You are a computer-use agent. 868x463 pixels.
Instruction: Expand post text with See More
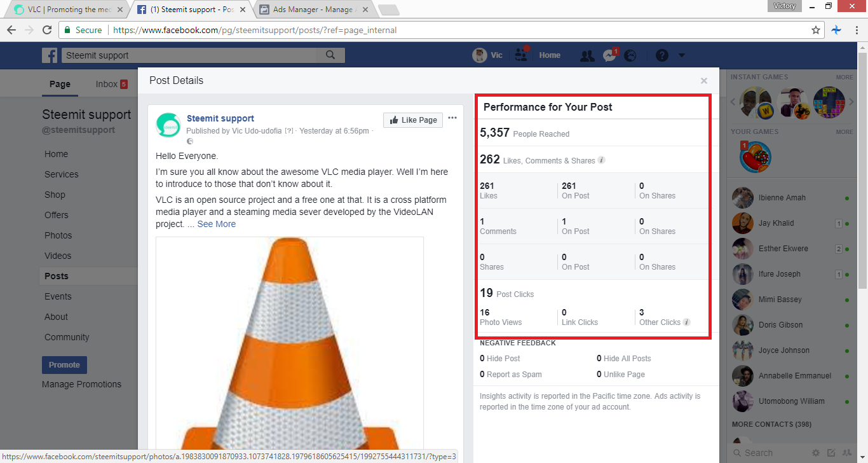216,224
